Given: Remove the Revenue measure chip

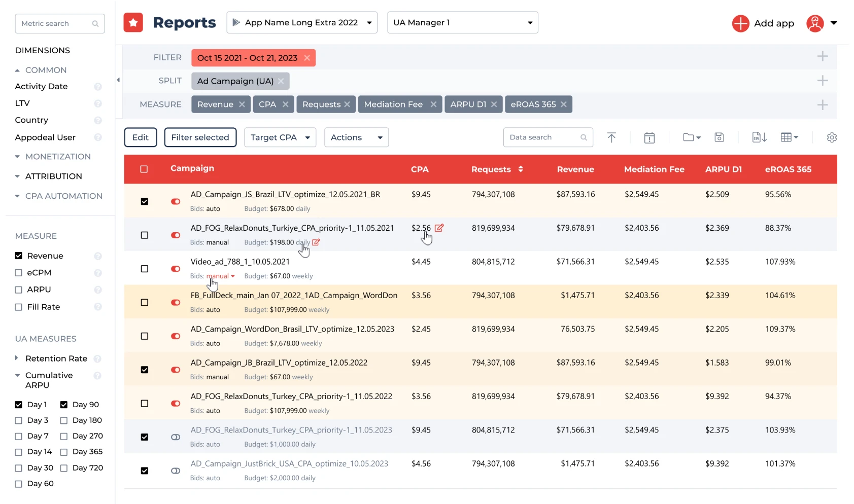Looking at the screenshot, I should pyautogui.click(x=242, y=104).
